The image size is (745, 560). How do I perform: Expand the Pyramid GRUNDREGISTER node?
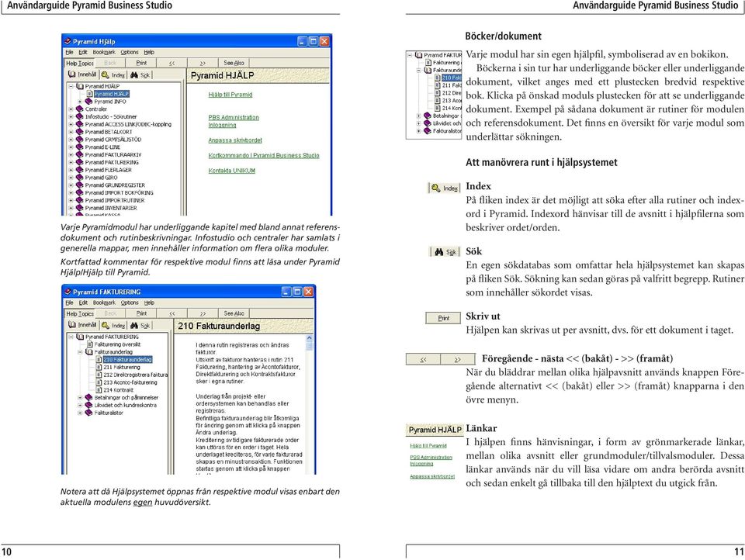(x=71, y=185)
